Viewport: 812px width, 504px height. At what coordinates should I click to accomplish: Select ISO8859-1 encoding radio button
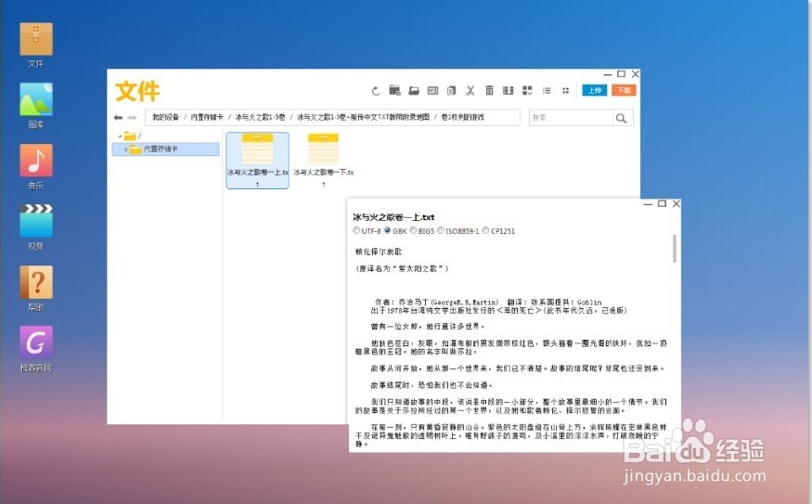[441, 230]
